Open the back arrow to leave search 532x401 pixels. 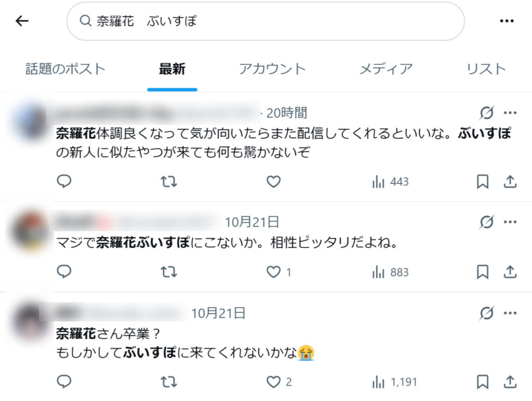pyautogui.click(x=21, y=21)
